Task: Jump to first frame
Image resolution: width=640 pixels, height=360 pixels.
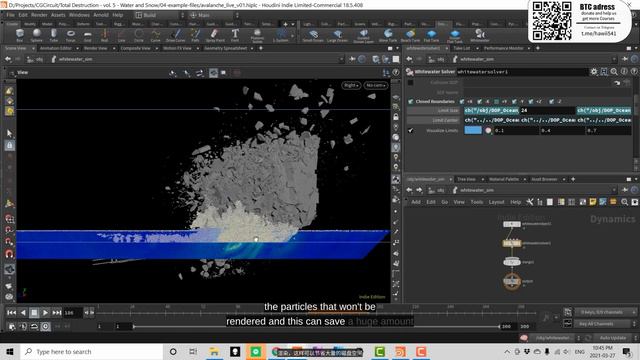Action: click(11, 313)
